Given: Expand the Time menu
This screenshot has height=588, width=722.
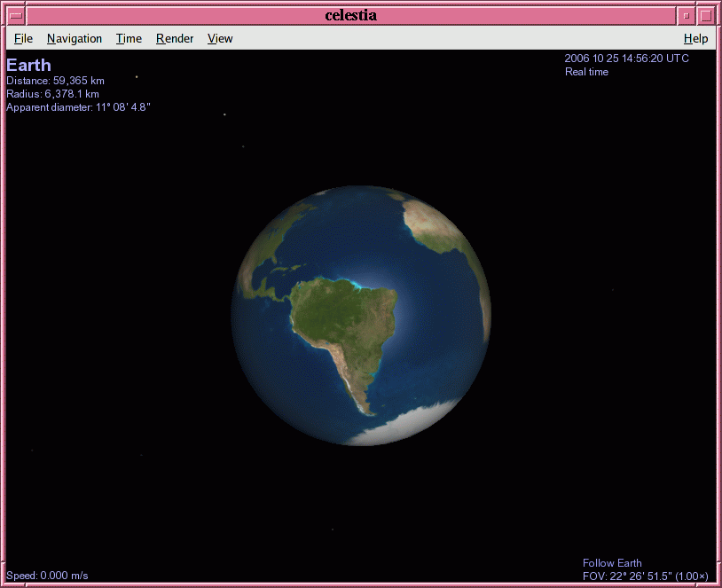Looking at the screenshot, I should [129, 38].
